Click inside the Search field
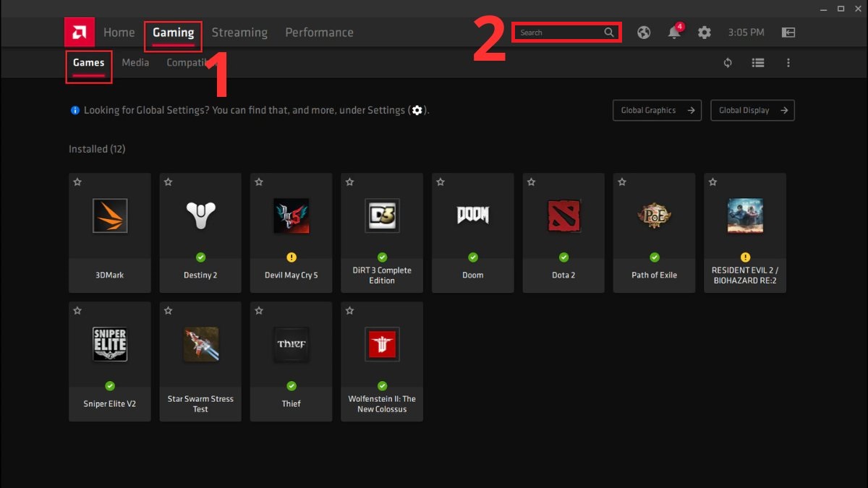Viewport: 868px width, 488px height. pyautogui.click(x=557, y=32)
